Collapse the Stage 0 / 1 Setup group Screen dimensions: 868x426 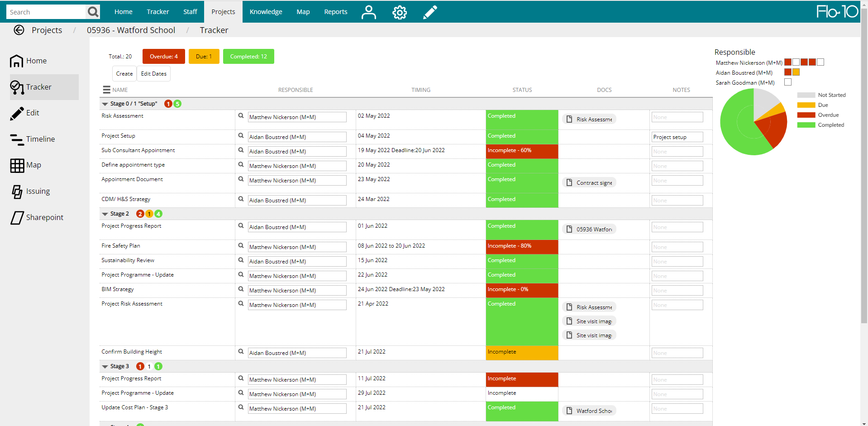pos(105,104)
